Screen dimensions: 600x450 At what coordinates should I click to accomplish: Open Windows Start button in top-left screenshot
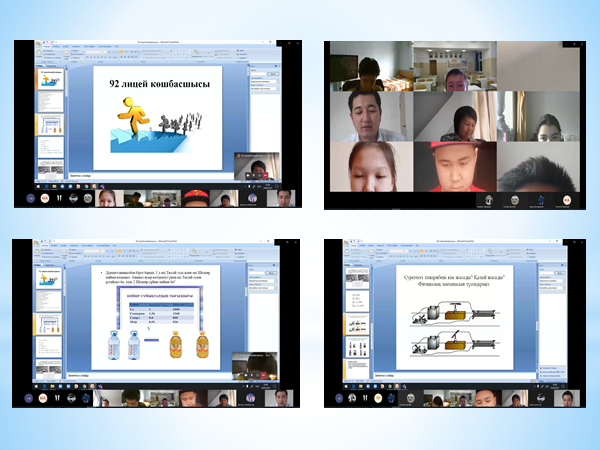[37, 187]
